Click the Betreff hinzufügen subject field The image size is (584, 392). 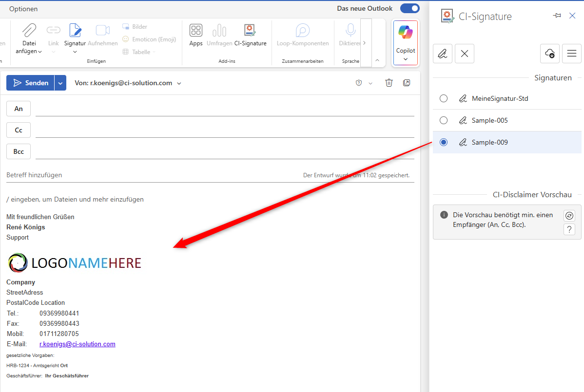point(146,175)
